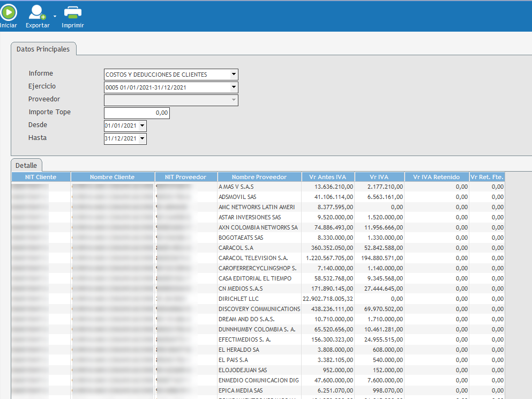Image resolution: width=532 pixels, height=399 pixels.
Task: Open the Proveedor dropdown arrow
Action: pos(234,100)
